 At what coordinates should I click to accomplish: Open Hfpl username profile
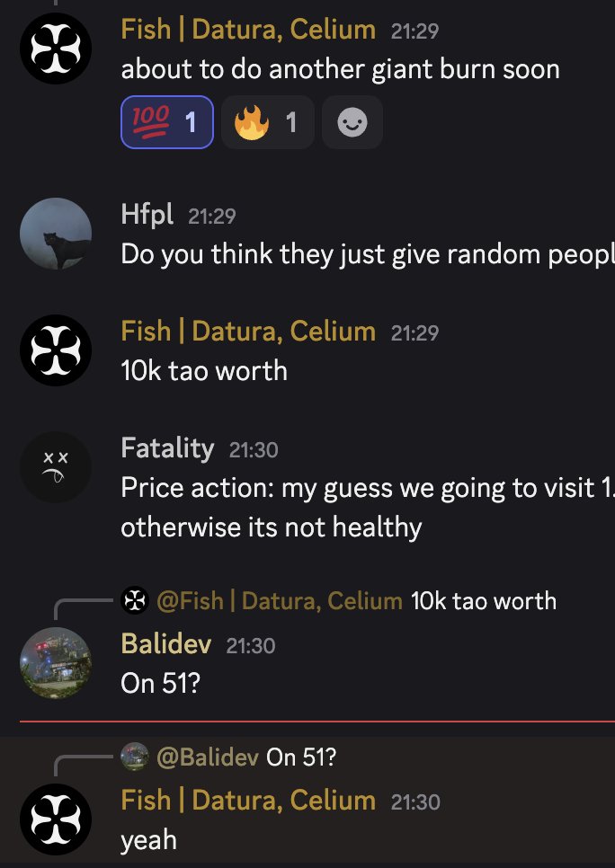point(147,214)
